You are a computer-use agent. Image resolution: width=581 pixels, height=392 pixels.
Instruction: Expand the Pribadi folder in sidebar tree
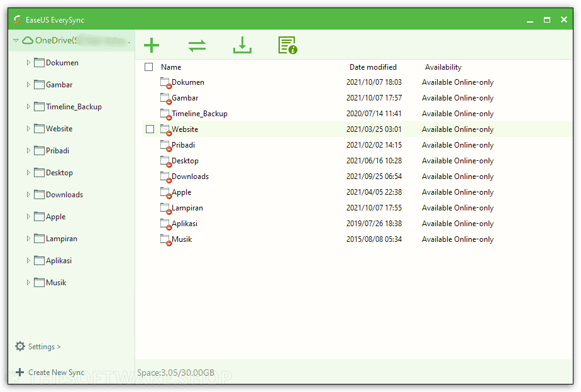coord(28,151)
